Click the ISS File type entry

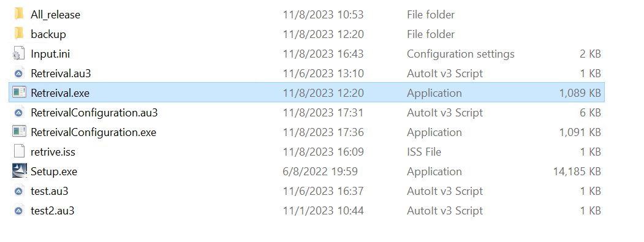click(x=424, y=152)
